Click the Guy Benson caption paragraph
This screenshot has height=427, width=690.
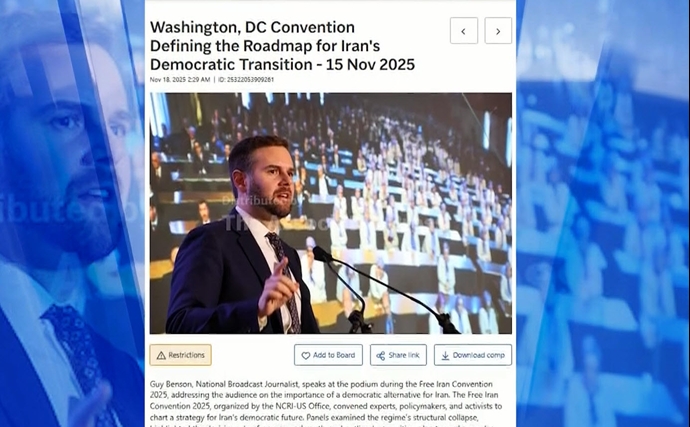(326, 404)
